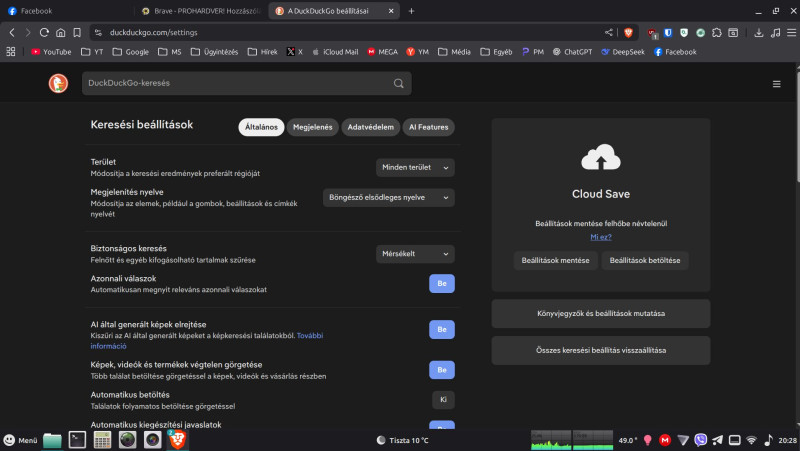Viewport: 800px width, 451px height.
Task: Open the file manager from taskbar
Action: tap(52, 440)
